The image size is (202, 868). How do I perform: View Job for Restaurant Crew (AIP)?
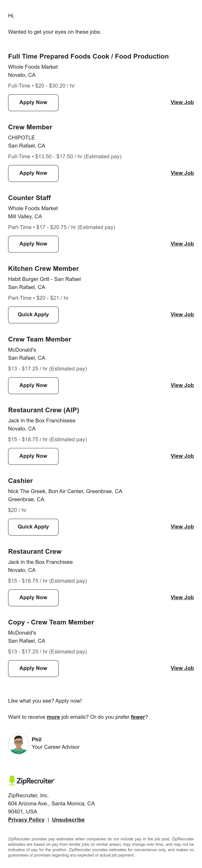(182, 456)
